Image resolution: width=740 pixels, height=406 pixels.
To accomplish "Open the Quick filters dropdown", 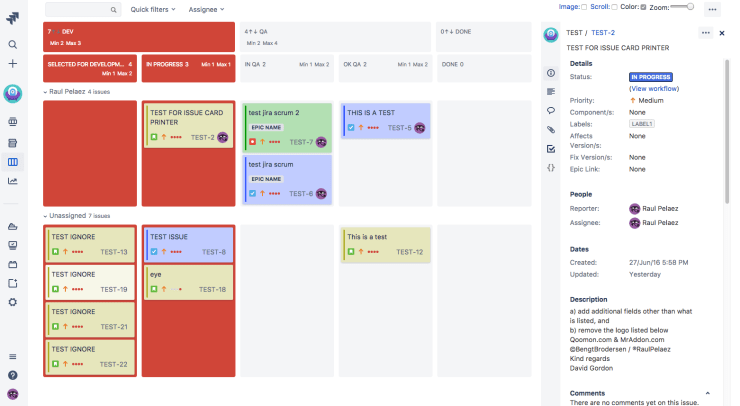I will pyautogui.click(x=153, y=9).
